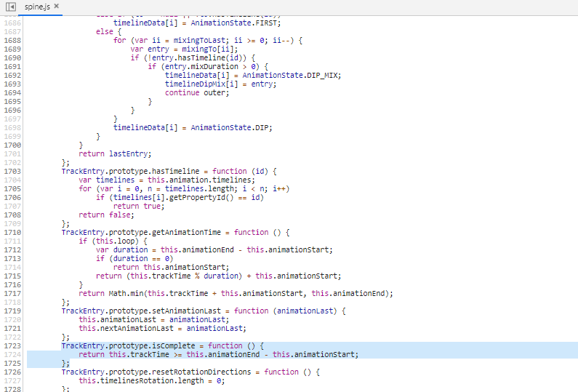Toggle the file navigator sidebar icon
The image size is (578, 392).
tap(11, 7)
